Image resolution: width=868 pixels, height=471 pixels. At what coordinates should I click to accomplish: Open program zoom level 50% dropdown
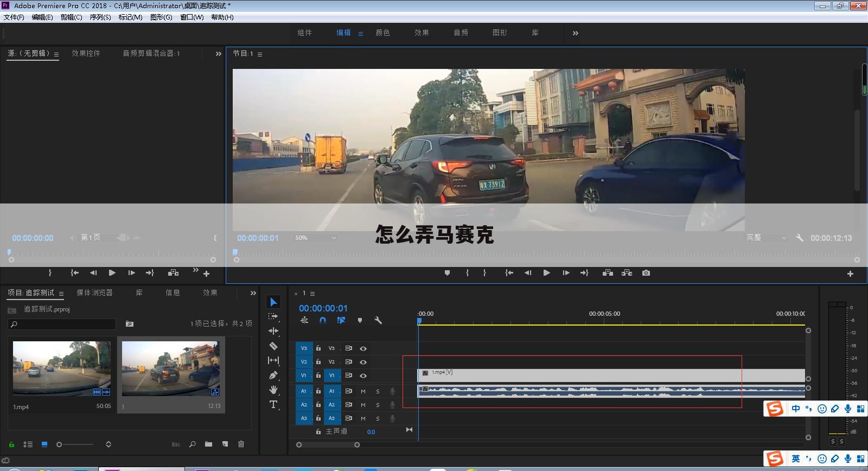315,238
